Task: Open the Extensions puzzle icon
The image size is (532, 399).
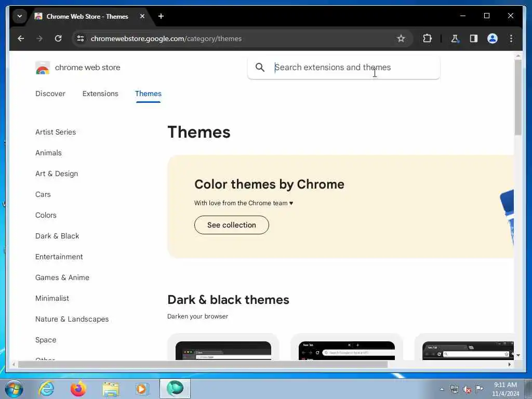Action: pos(427,38)
